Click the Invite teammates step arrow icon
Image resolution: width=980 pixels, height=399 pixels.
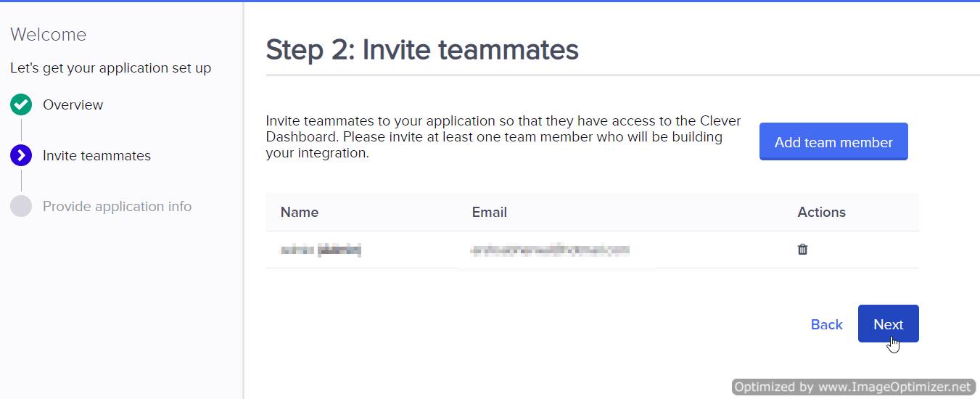click(x=21, y=155)
